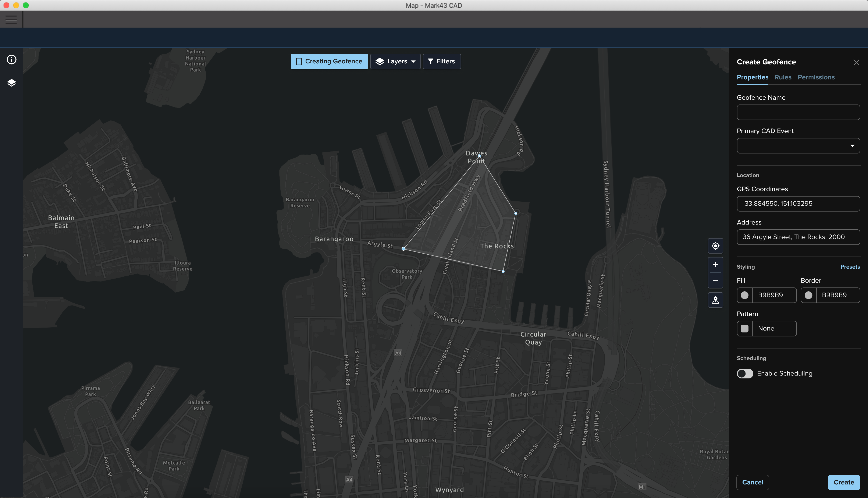
Task: Zoom in with the plus icon
Action: coord(715,265)
